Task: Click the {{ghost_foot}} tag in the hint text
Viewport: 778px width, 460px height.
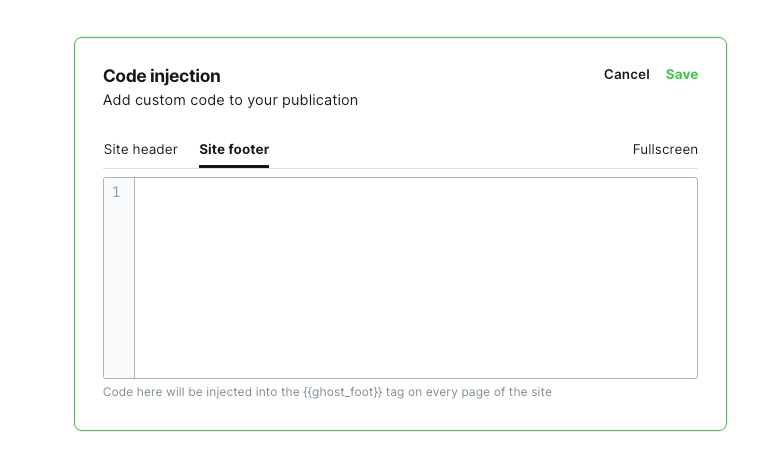Action: (x=343, y=392)
